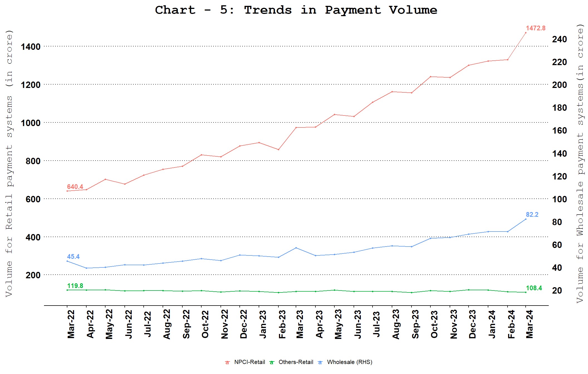588x374 pixels.
Task: Click the Oct-22 x-axis label
Action: (x=205, y=324)
